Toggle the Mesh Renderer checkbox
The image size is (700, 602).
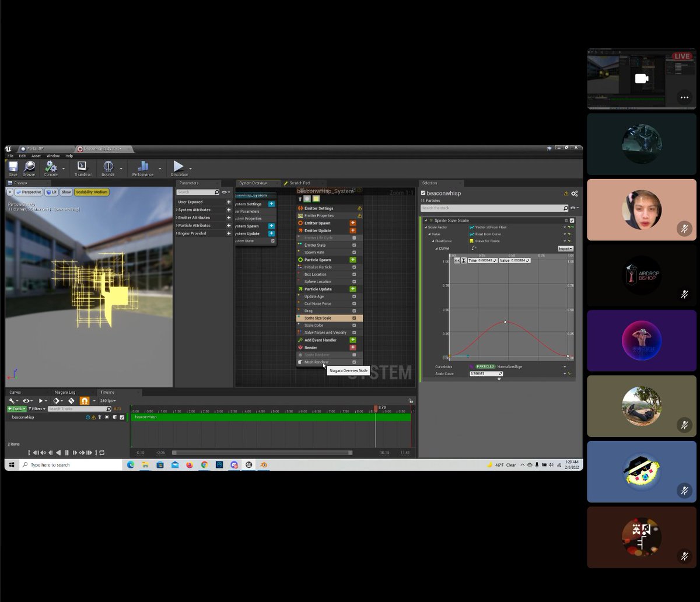(354, 362)
